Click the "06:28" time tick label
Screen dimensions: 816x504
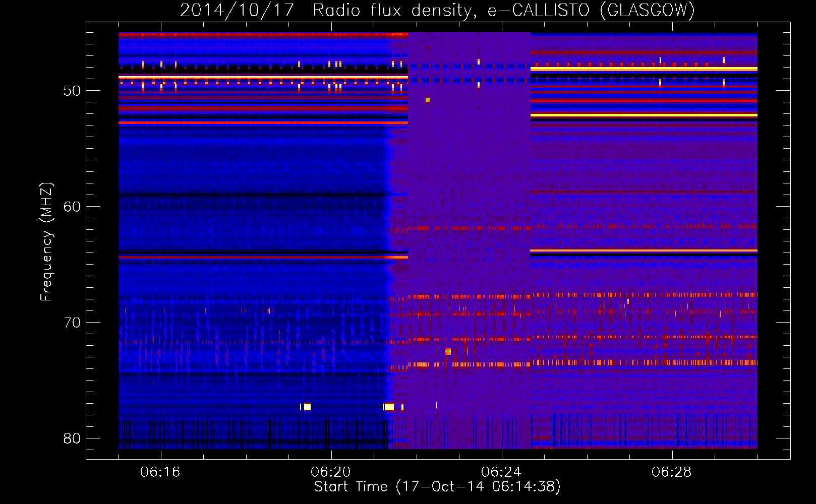[x=671, y=472]
